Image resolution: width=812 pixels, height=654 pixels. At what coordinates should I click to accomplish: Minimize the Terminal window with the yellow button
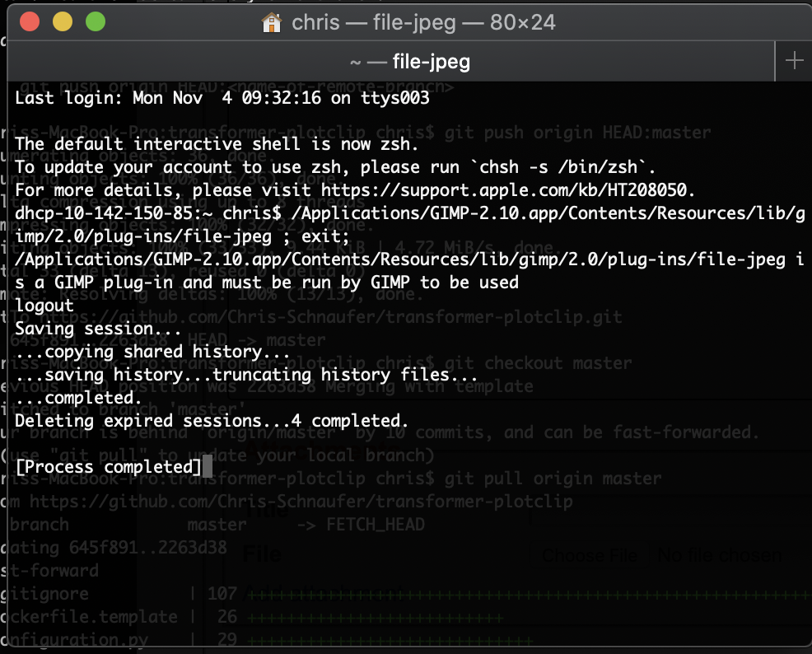pos(63,21)
